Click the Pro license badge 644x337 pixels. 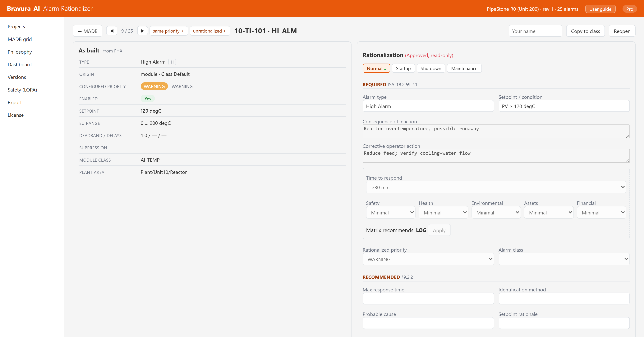[629, 9]
